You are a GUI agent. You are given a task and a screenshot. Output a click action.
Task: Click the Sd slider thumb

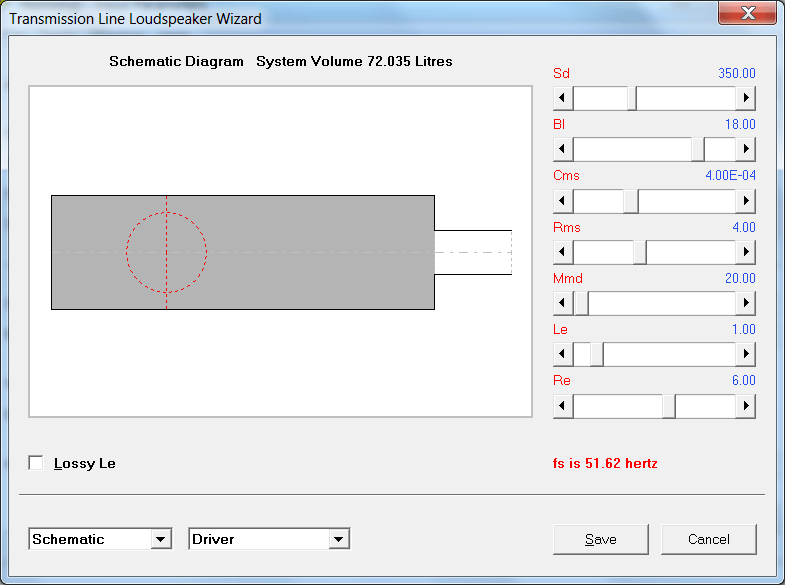tap(632, 98)
